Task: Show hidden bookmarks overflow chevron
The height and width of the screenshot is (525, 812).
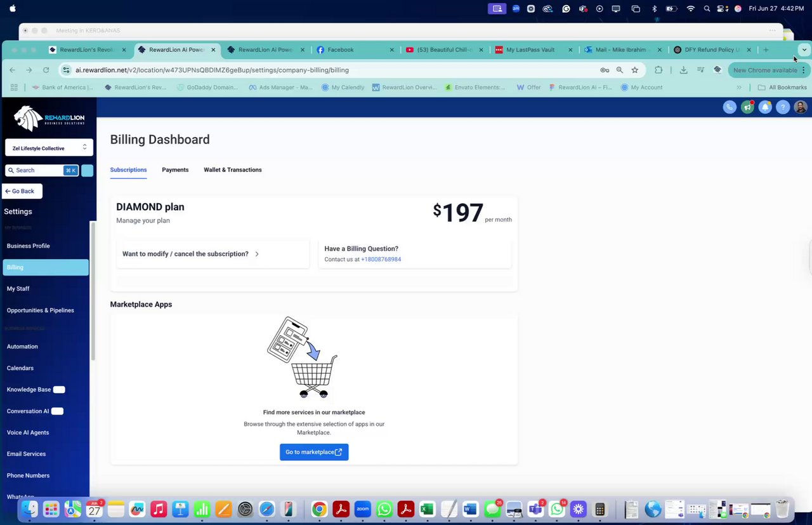Action: click(x=739, y=88)
